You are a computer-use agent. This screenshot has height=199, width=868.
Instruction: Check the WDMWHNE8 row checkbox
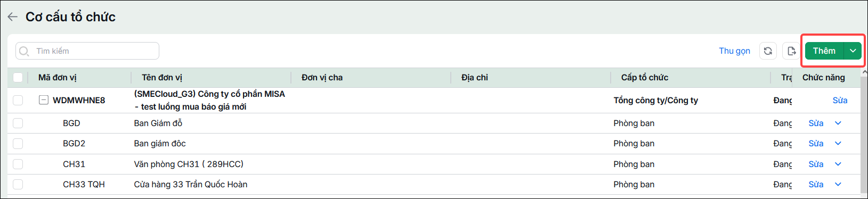coord(18,100)
